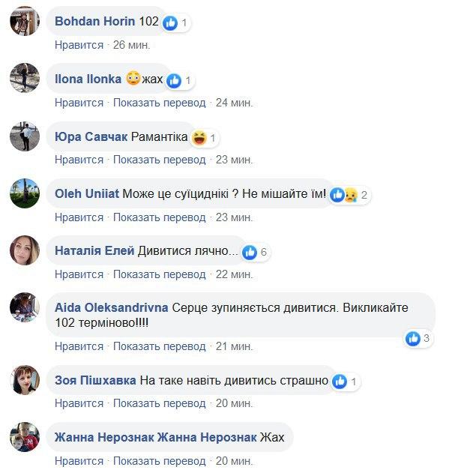The width and height of the screenshot is (464, 476).
Task: Open Bohdan Horin's profile picture
Action: [25, 21]
